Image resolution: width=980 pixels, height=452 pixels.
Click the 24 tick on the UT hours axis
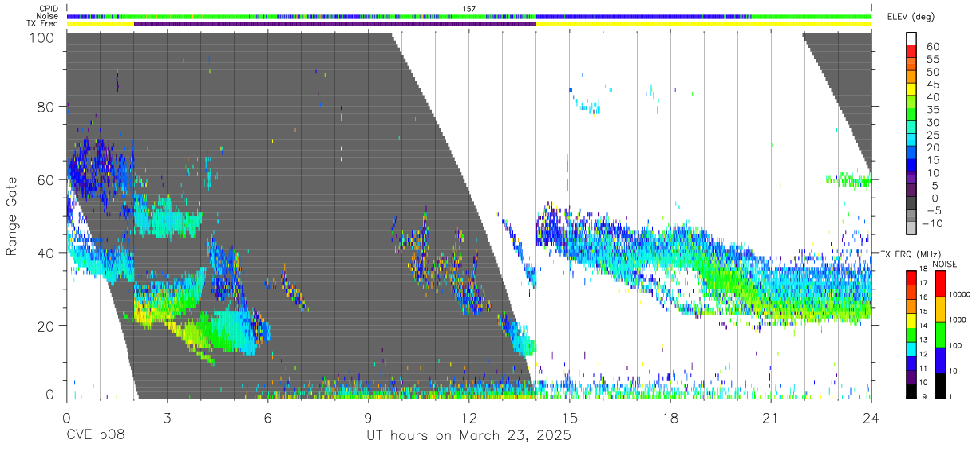871,417
